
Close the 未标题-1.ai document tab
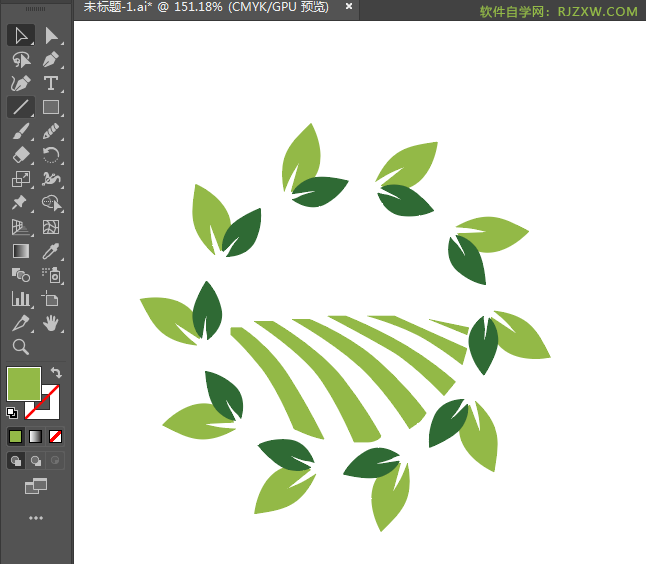pos(349,6)
